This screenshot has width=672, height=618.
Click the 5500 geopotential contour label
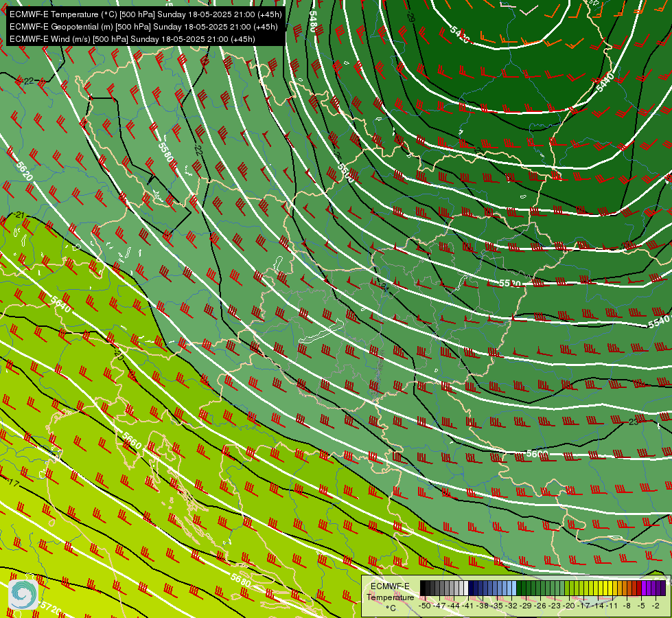click(x=345, y=172)
